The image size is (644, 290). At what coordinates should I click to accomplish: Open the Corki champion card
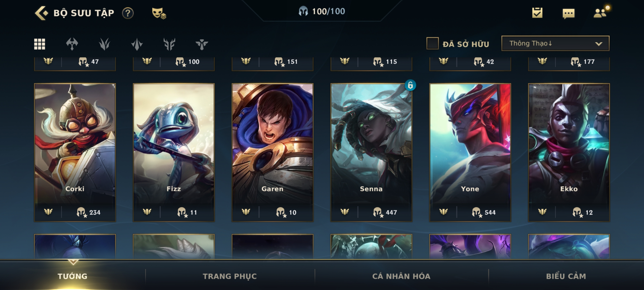(x=75, y=152)
